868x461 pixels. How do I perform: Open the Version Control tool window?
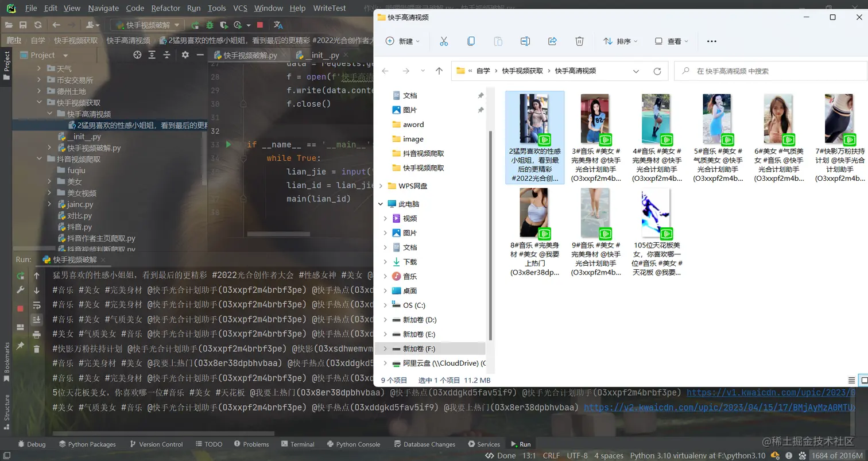click(x=156, y=444)
